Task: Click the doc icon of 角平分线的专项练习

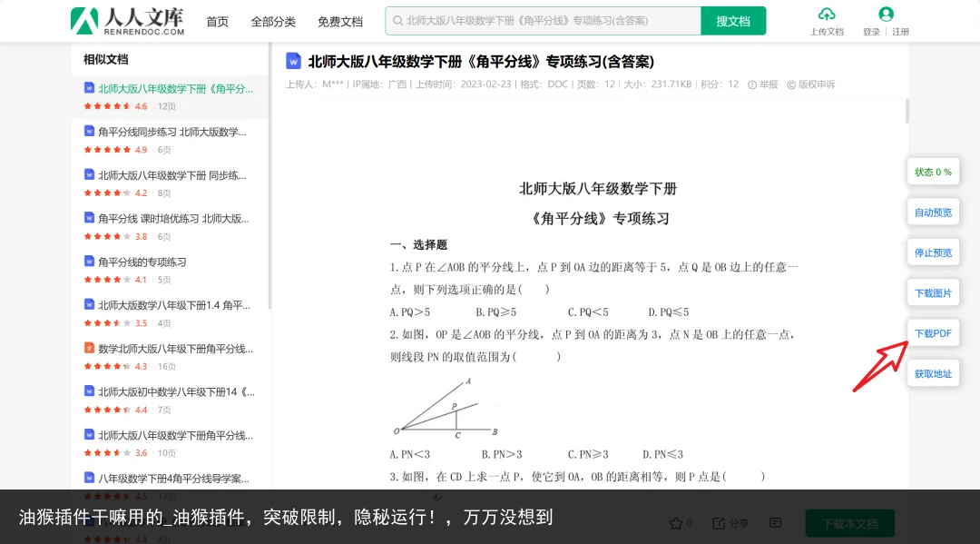Action: click(89, 262)
